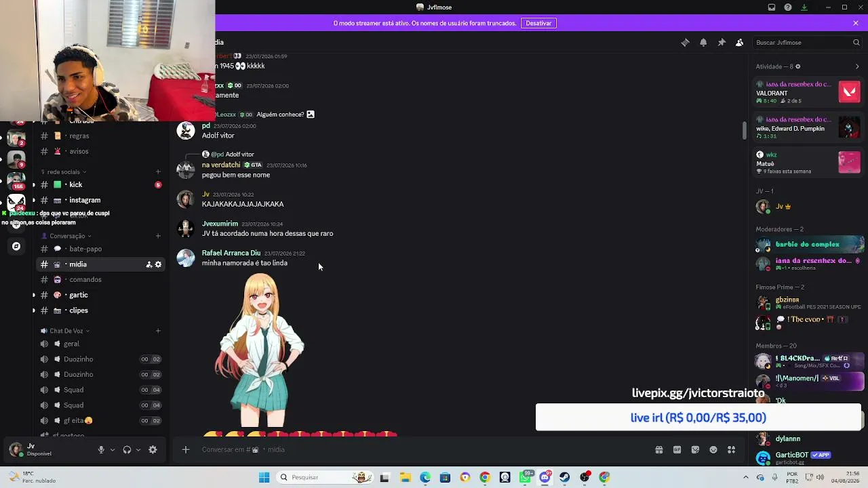Viewport: 868px width, 488px height.
Task: Click the taskbar Pesquisar search box
Action: [x=325, y=477]
